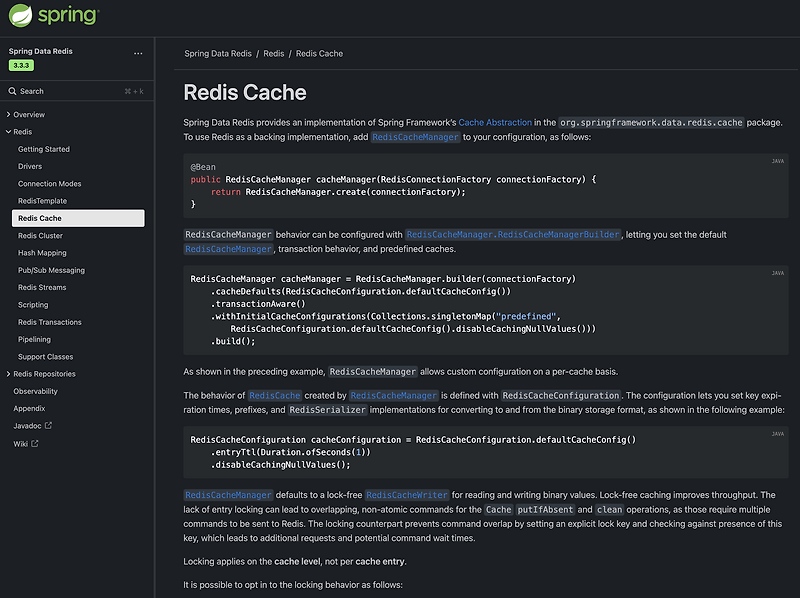Open the Getting Started sidebar page
Screen dimensions: 800x598
(44, 149)
